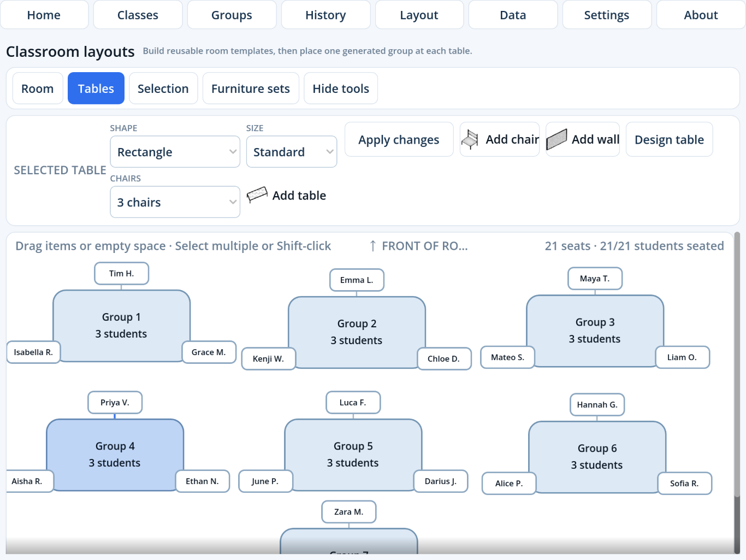
Task: Click Hannah G. seat label
Action: click(597, 405)
